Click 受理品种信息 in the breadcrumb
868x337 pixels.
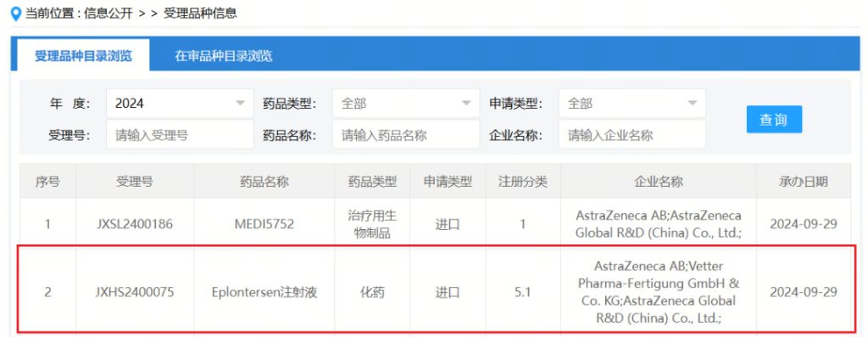pos(200,14)
